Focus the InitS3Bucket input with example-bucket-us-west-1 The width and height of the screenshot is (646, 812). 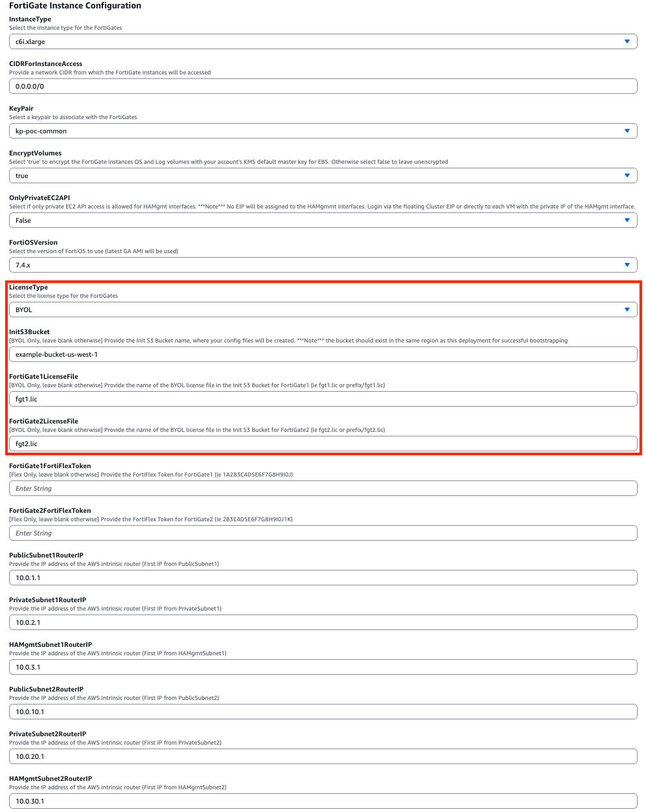click(x=323, y=354)
